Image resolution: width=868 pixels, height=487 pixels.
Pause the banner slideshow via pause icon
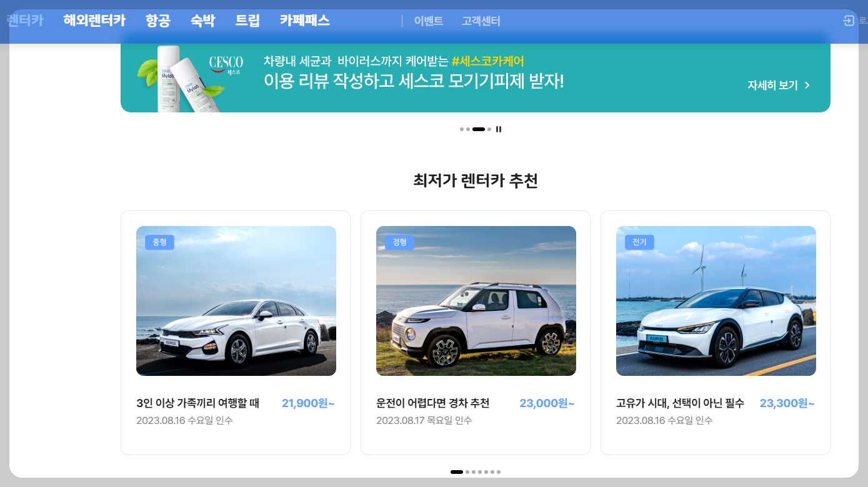[498, 129]
